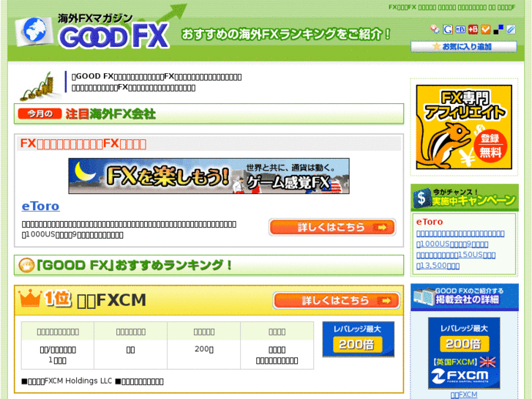Viewport: 532px width, 399px height.
Task: Click the del.icio.us black-and-blue squares icon
Action: pyautogui.click(x=498, y=29)
